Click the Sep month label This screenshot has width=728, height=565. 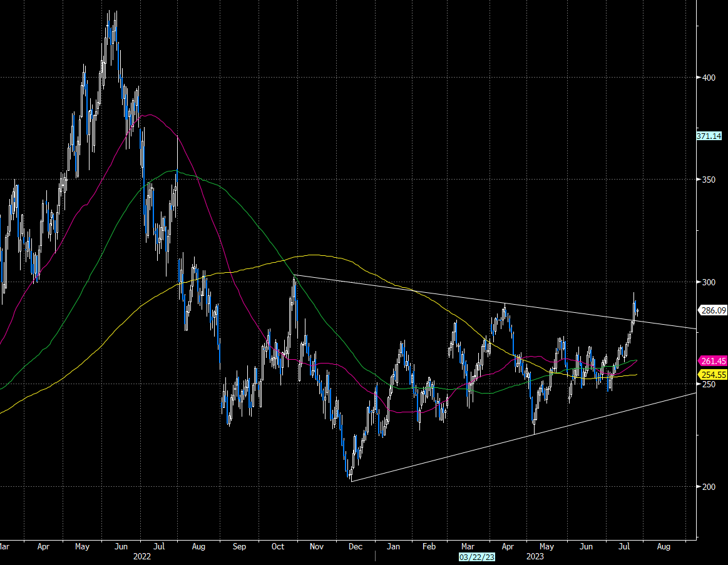239,546
